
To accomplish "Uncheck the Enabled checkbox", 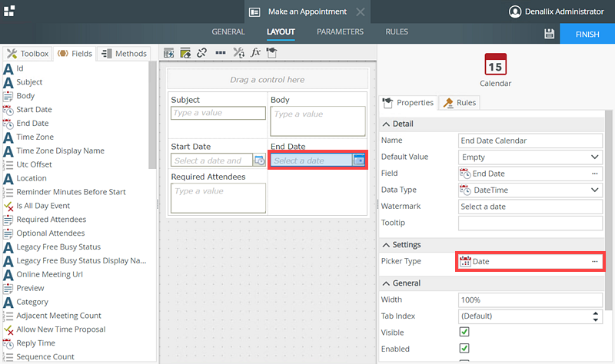I will coord(464,349).
